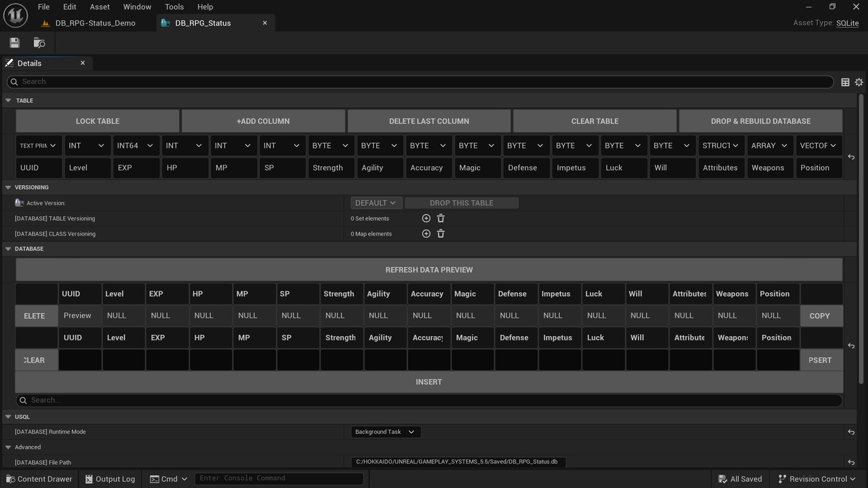Open the Tools menu

pos(174,7)
